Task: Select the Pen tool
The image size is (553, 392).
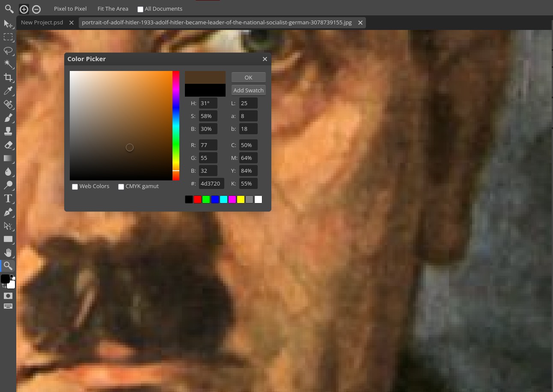Action: click(x=8, y=212)
